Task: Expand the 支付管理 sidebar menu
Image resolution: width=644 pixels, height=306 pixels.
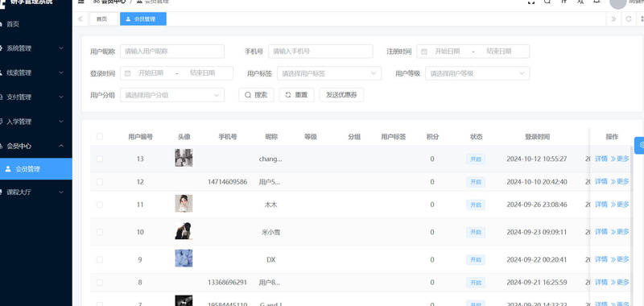Action: 35,97
